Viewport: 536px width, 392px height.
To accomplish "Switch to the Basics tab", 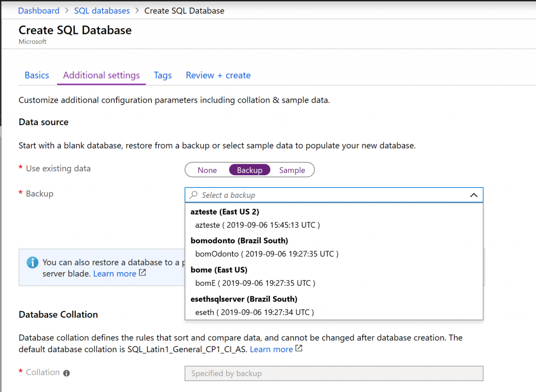I will coord(37,75).
